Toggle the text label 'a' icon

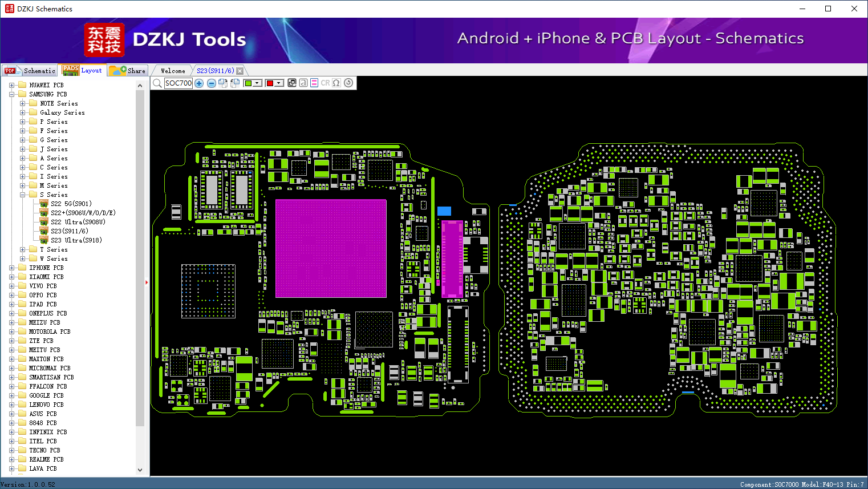303,83
